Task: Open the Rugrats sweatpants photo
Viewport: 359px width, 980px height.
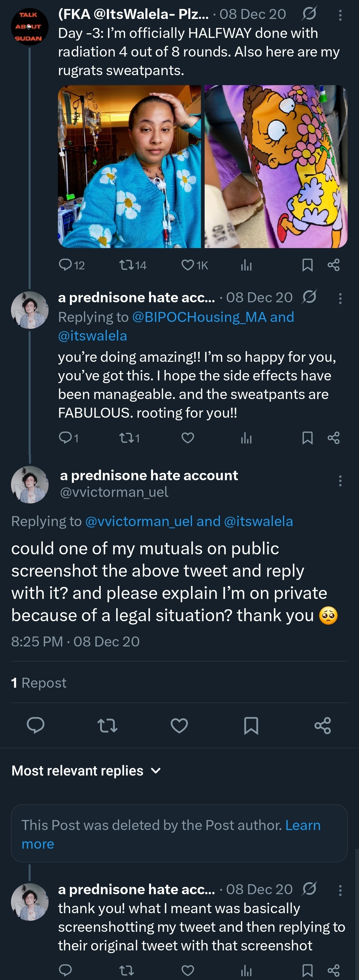Action: point(276,167)
